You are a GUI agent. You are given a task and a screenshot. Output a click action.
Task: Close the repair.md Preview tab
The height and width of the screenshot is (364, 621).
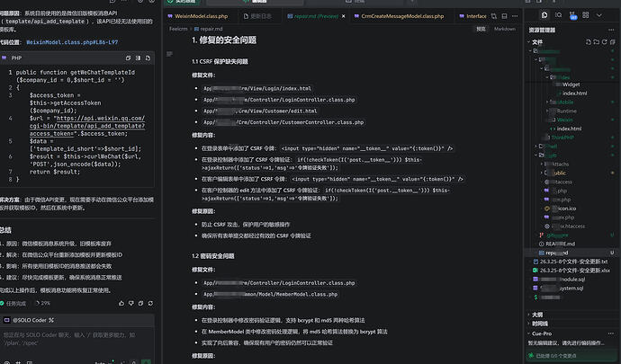[344, 16]
